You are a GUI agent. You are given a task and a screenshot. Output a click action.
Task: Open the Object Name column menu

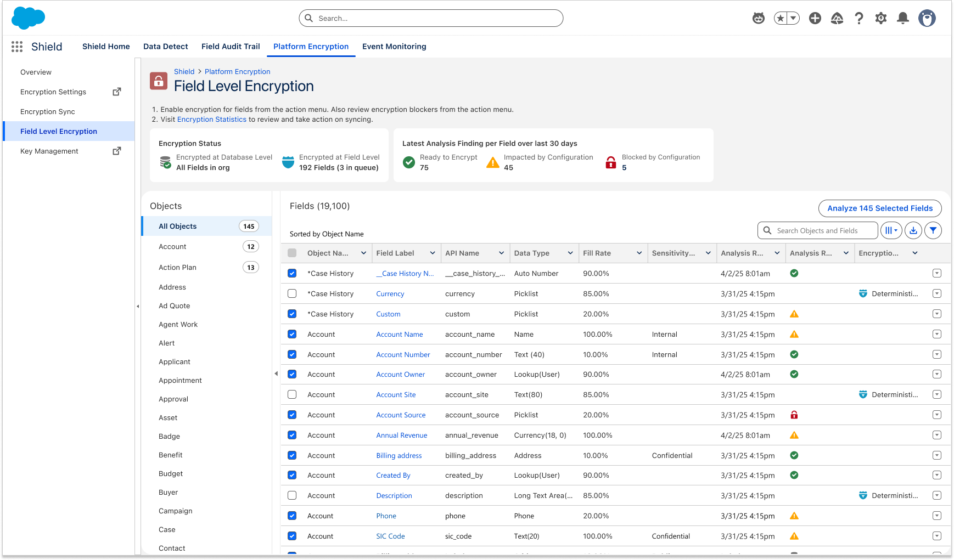(363, 253)
